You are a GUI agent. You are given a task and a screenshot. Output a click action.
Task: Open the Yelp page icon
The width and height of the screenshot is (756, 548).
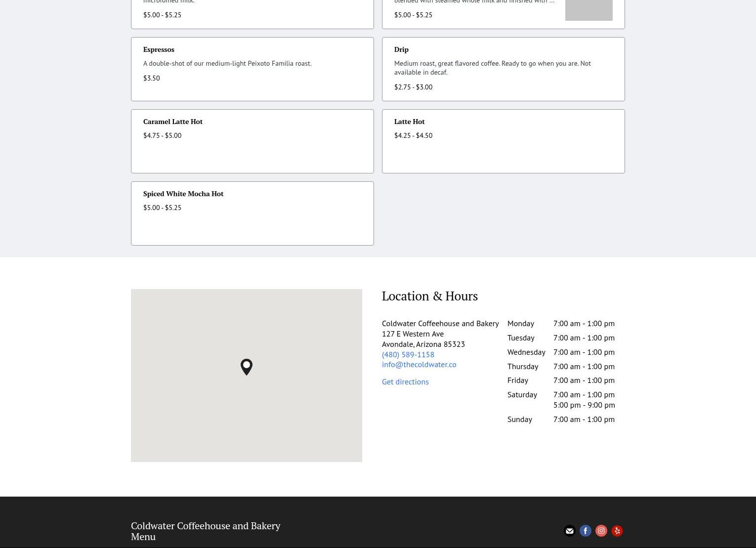coord(617,531)
